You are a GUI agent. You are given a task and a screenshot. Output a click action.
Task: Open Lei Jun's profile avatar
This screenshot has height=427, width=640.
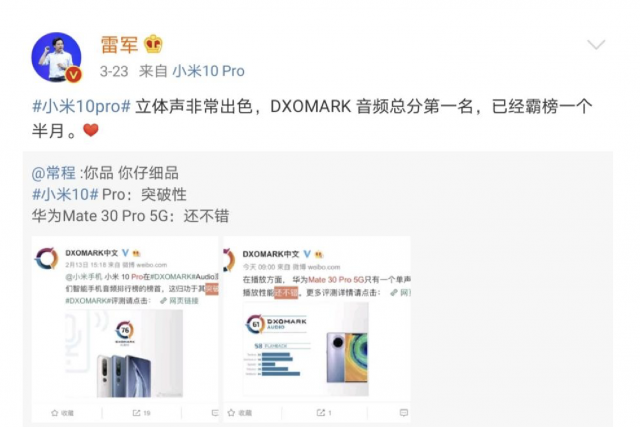(x=56, y=57)
